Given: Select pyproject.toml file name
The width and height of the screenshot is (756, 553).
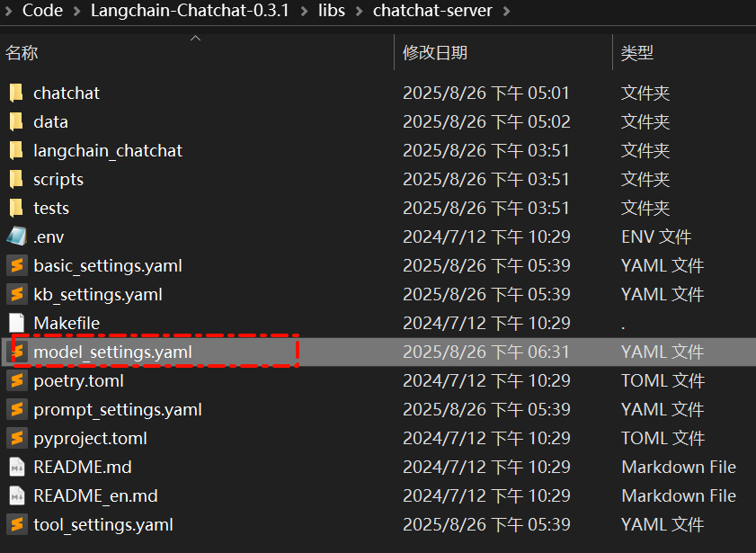Looking at the screenshot, I should [x=90, y=439].
